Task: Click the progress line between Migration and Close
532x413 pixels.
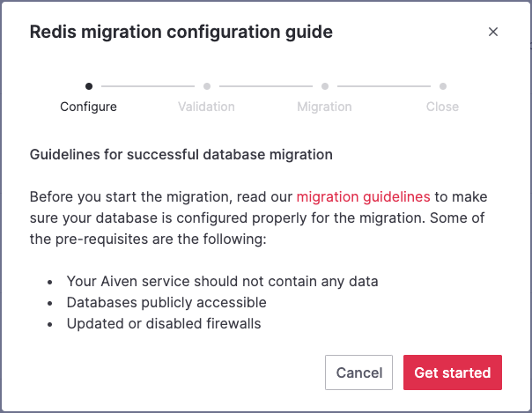Action: (384, 86)
